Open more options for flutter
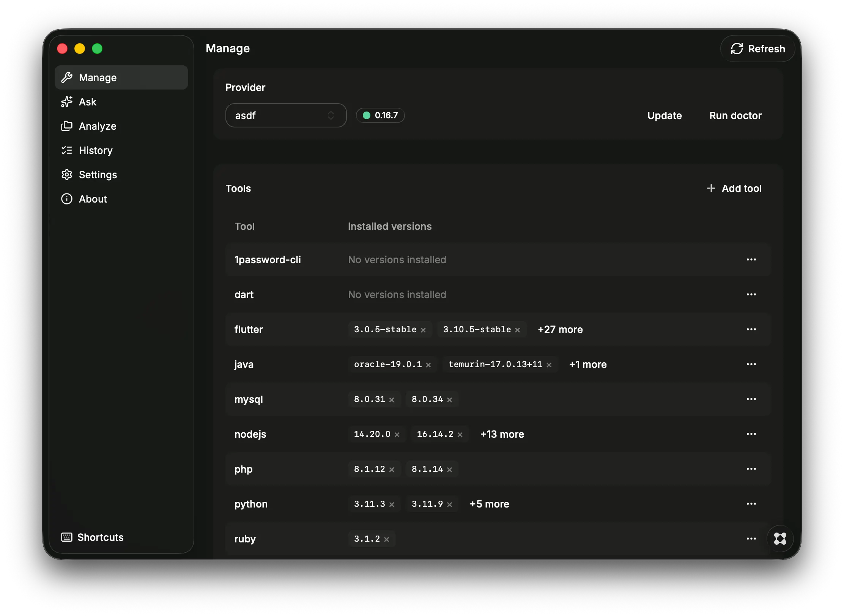This screenshot has width=844, height=616. (x=751, y=329)
